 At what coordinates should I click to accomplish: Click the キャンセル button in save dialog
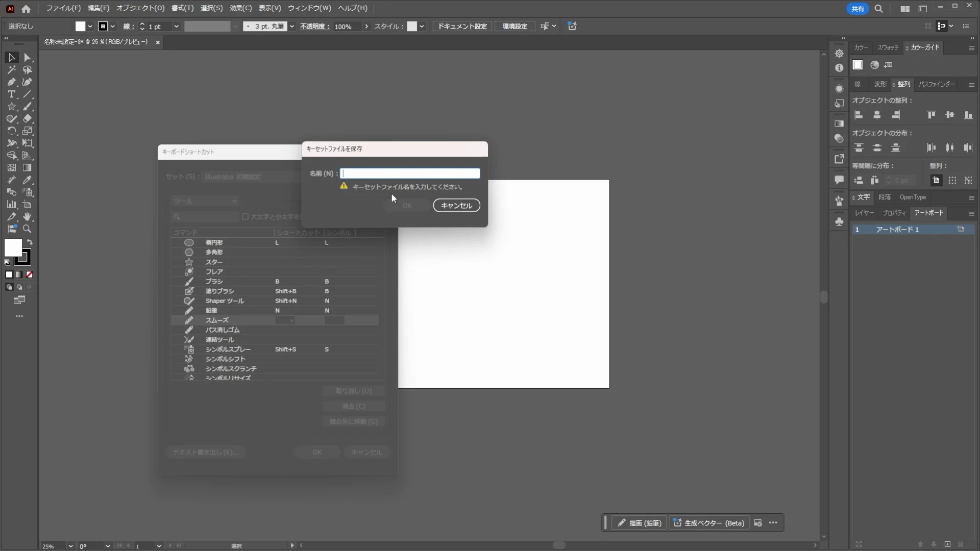[456, 206]
